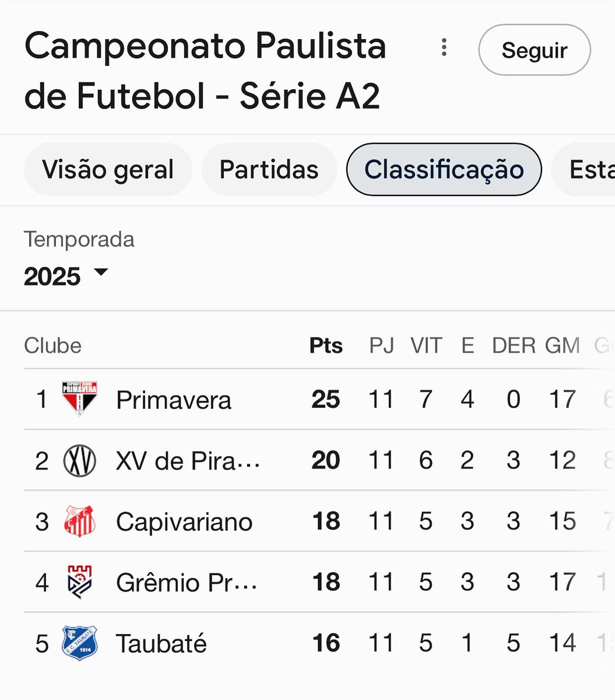Open the XV de Pira… team link
The image size is (615, 700).
(x=187, y=461)
